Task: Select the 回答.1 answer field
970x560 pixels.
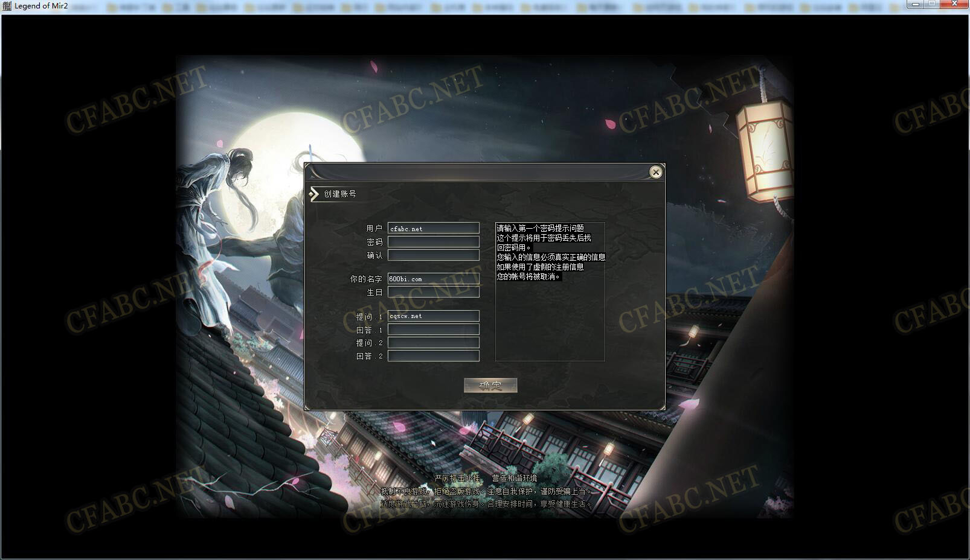Action: pyautogui.click(x=434, y=329)
